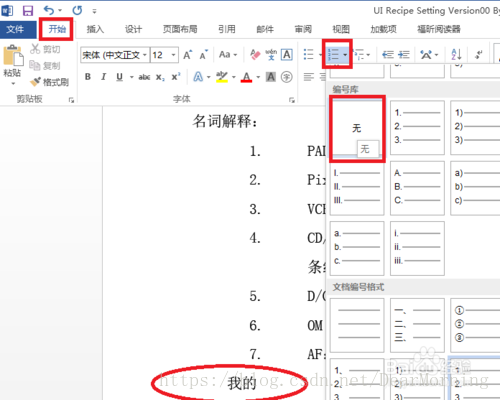Screen dimensions: 500x400
Task: Customize quick access toolbar dropdown
Action: pos(94,11)
